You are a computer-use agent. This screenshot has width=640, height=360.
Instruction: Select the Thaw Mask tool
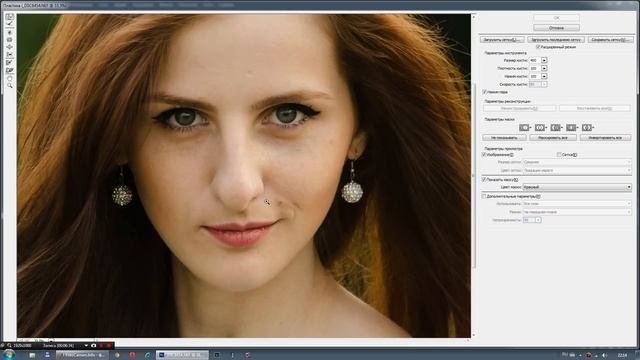(9, 70)
